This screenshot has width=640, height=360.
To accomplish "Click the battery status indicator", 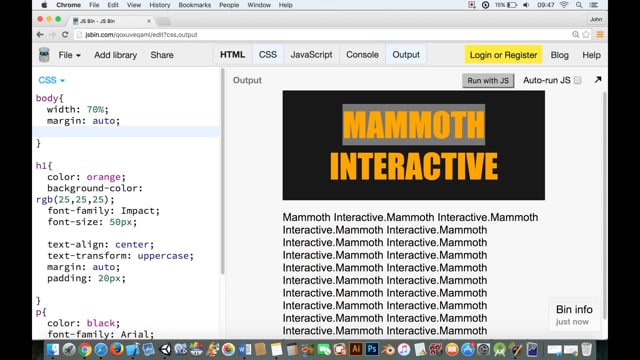I will pyautogui.click(x=506, y=5).
